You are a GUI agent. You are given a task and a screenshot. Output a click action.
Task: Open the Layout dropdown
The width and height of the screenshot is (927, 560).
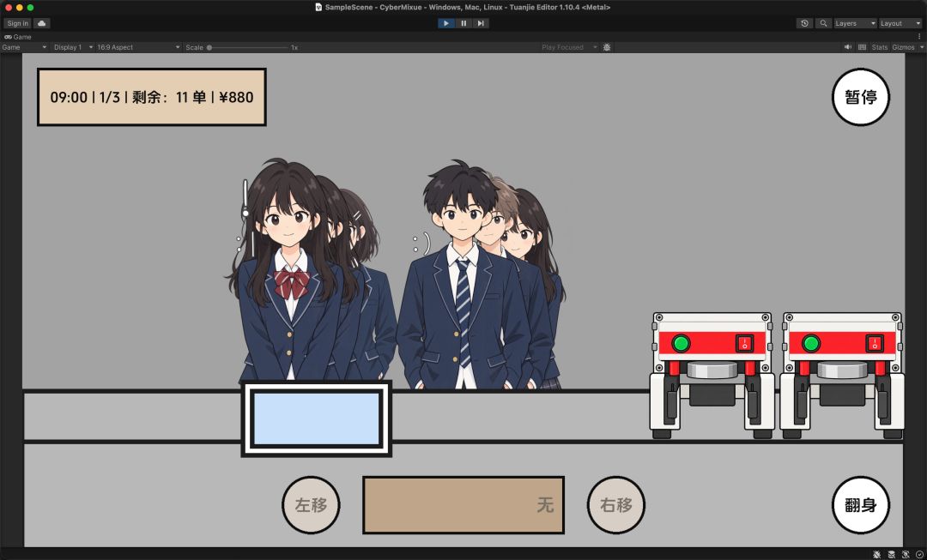tap(900, 23)
